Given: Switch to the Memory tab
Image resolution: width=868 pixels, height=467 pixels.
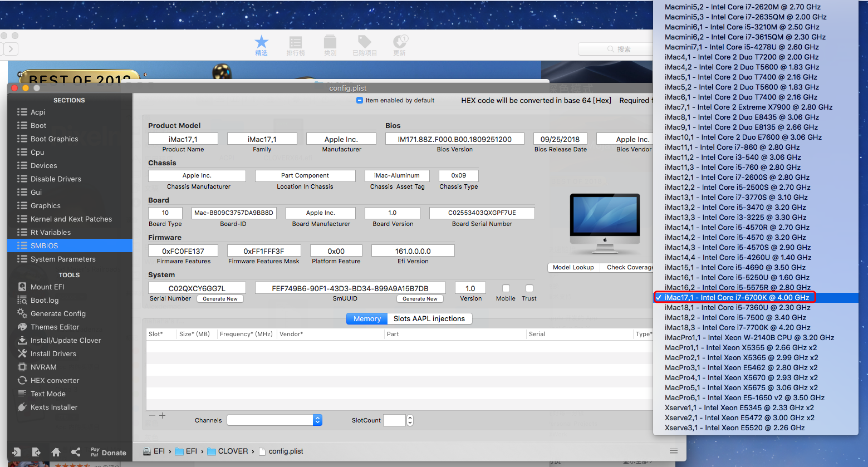Looking at the screenshot, I should 367,318.
